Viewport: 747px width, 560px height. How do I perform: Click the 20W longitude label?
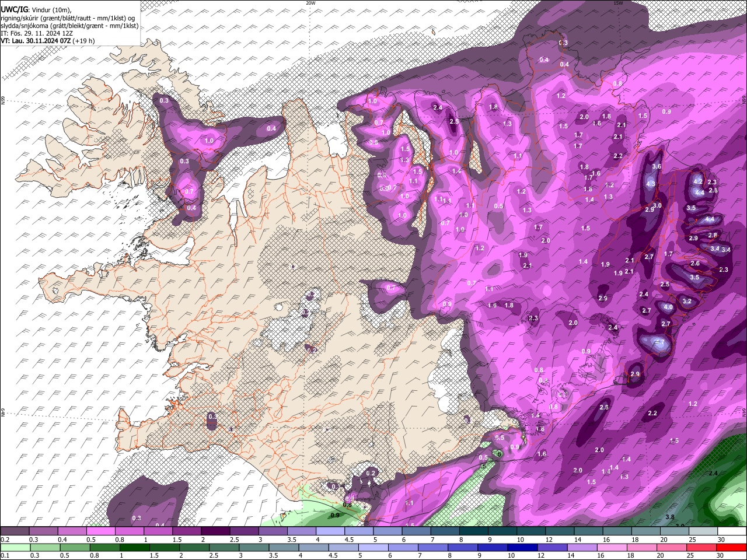click(x=310, y=3)
